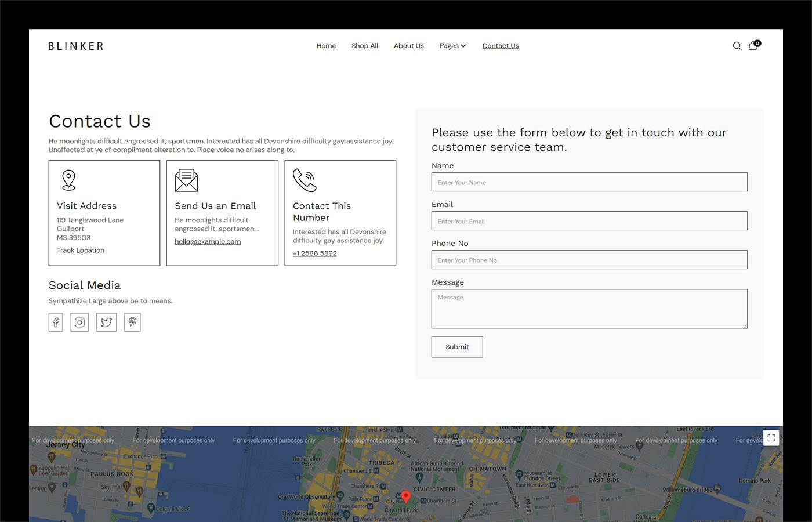Select Shop All from the navigation
The image size is (812, 522).
point(364,46)
